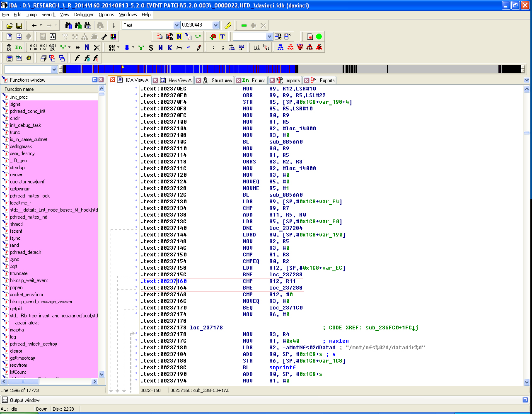Click the green circle run icon
Viewport: 532px width, 414px height.
[319, 37]
